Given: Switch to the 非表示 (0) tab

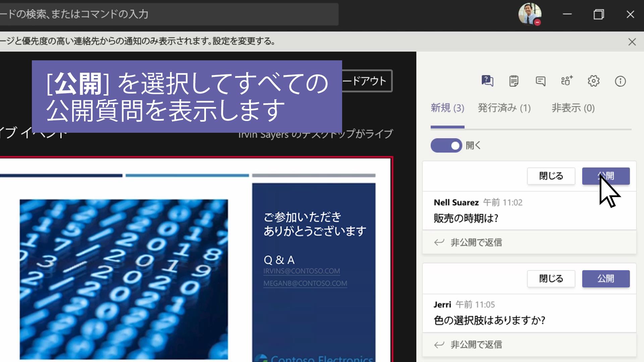Looking at the screenshot, I should coord(573,108).
